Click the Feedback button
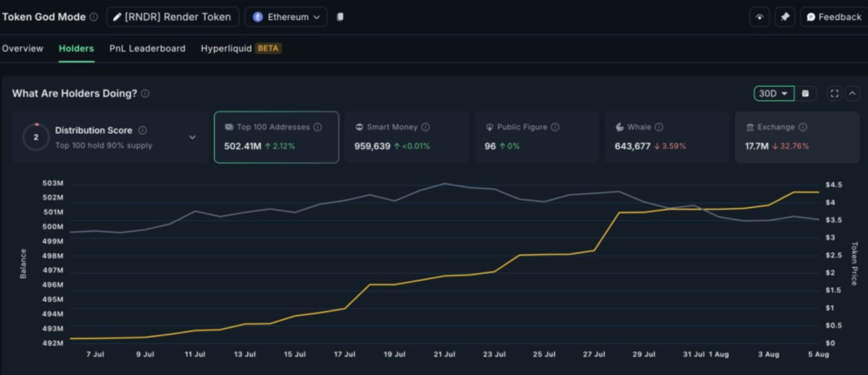Viewport: 868px width, 375px height. [x=834, y=17]
